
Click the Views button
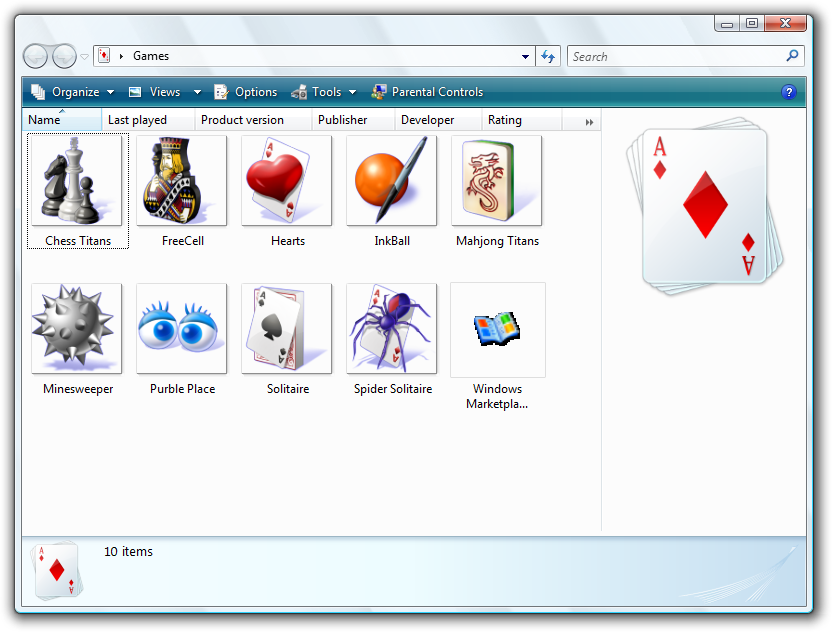point(156,92)
